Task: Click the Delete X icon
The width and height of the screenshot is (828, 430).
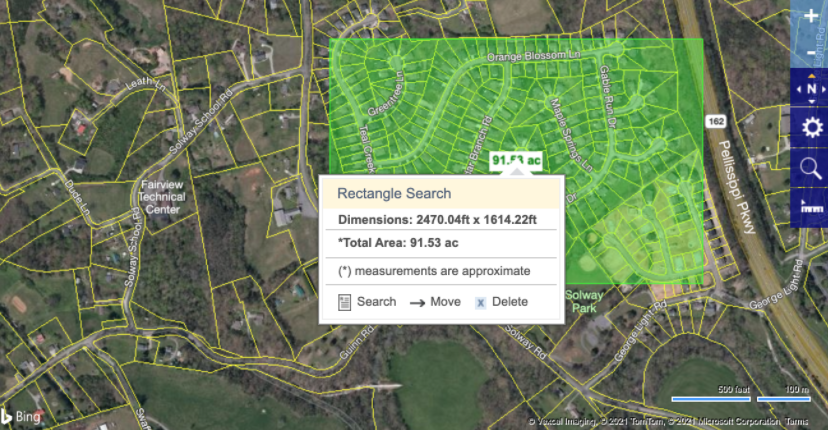Action: point(481,303)
